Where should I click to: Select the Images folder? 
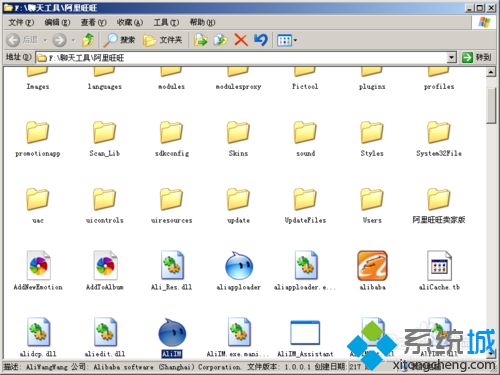(38, 79)
